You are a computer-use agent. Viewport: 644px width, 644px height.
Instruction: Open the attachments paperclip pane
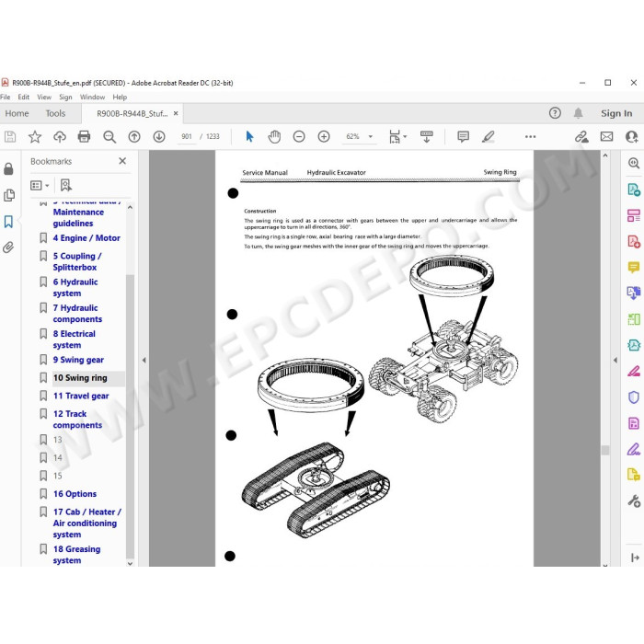coord(8,247)
